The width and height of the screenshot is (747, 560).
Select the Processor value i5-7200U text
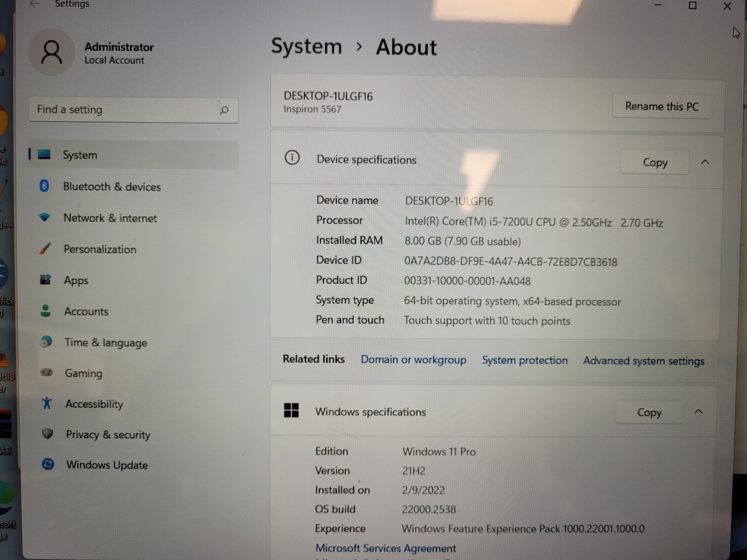534,222
